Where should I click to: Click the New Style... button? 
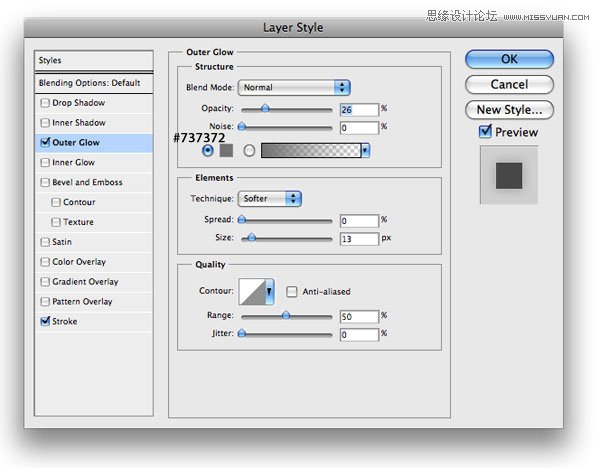[509, 110]
